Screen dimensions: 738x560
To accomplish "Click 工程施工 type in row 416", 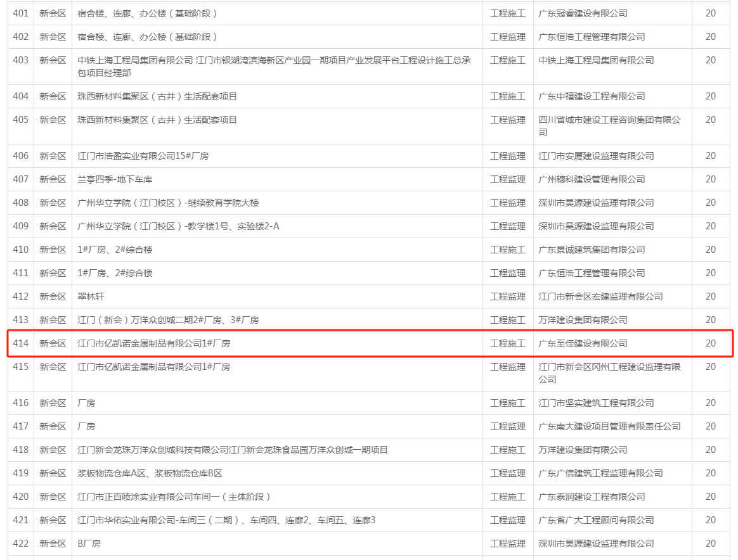I will pos(507,403).
